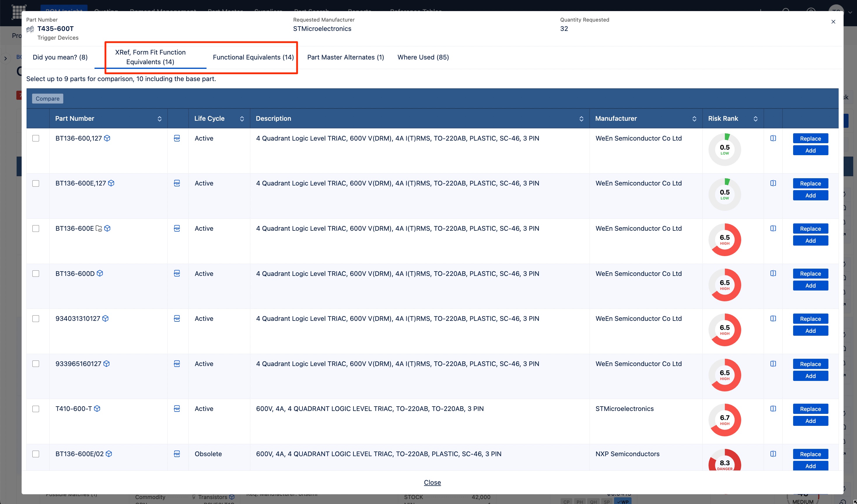857x504 pixels.
Task: Click the NXP Semiconductors manufacturer cell
Action: coord(627,454)
